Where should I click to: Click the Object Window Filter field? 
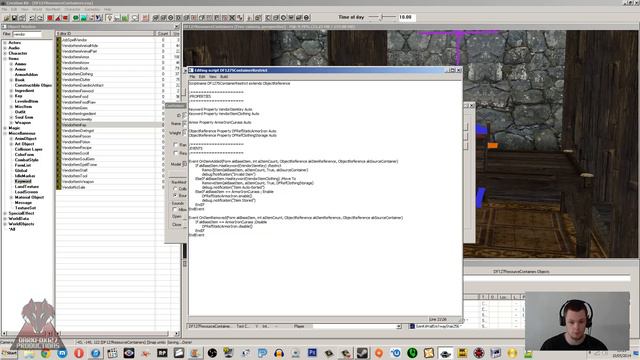click(27, 34)
